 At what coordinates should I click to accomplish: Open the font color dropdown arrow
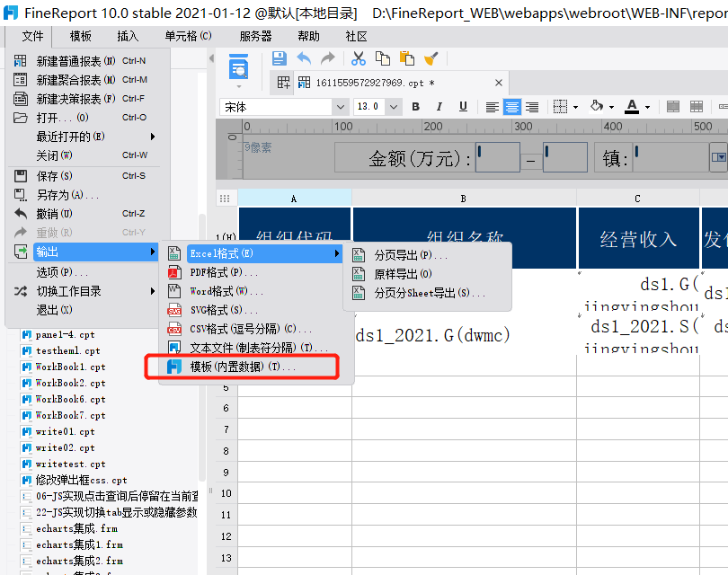pyautogui.click(x=648, y=107)
